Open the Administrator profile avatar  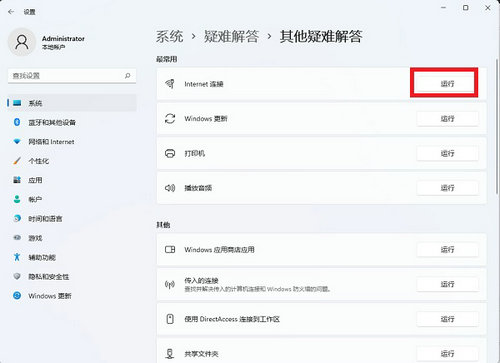click(22, 42)
